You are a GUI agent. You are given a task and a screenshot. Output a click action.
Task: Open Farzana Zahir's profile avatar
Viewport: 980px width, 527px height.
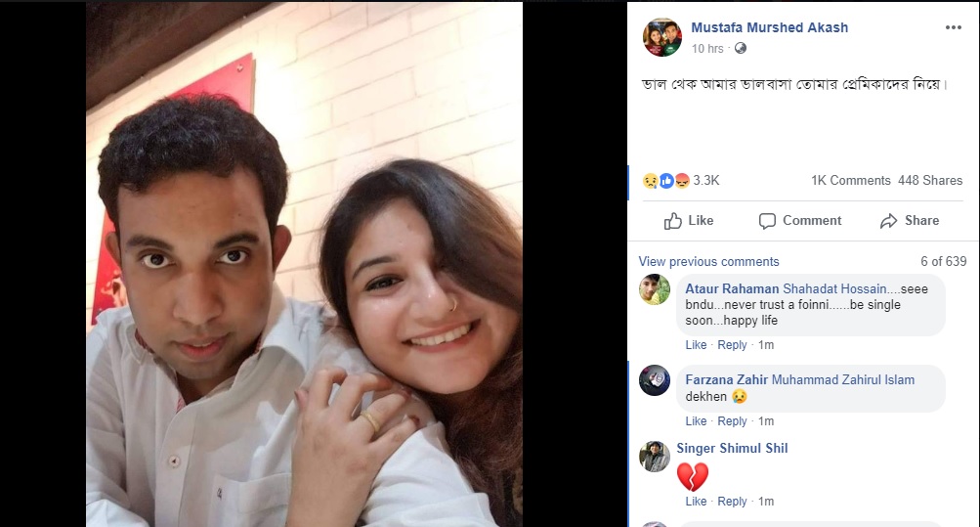point(655,380)
